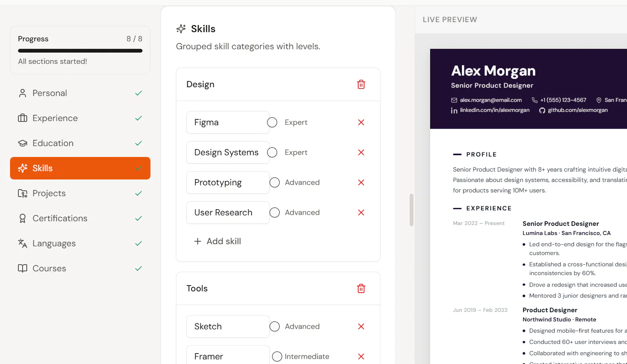Remove the Design Systems skill
Image resolution: width=627 pixels, height=364 pixels.
click(x=361, y=152)
